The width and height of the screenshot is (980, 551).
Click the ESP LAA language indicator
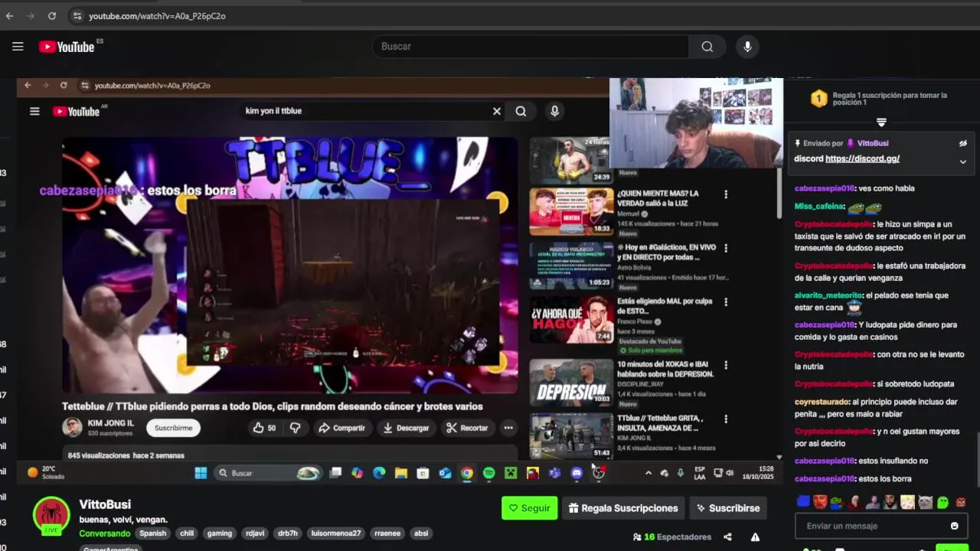[700, 473]
